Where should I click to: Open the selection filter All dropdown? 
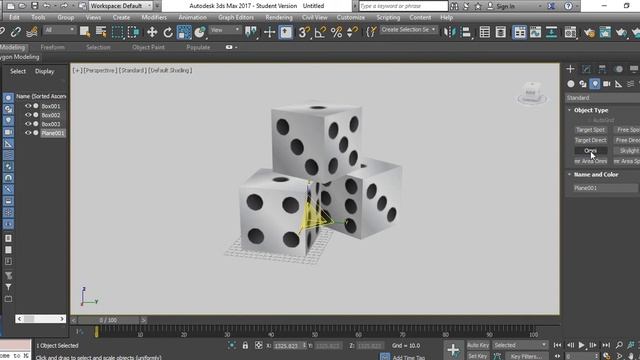coord(60,30)
